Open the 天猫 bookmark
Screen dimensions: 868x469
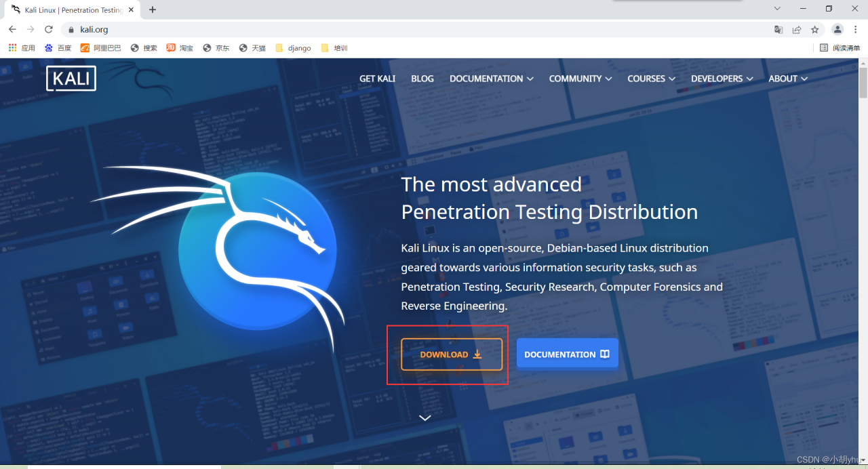point(252,48)
